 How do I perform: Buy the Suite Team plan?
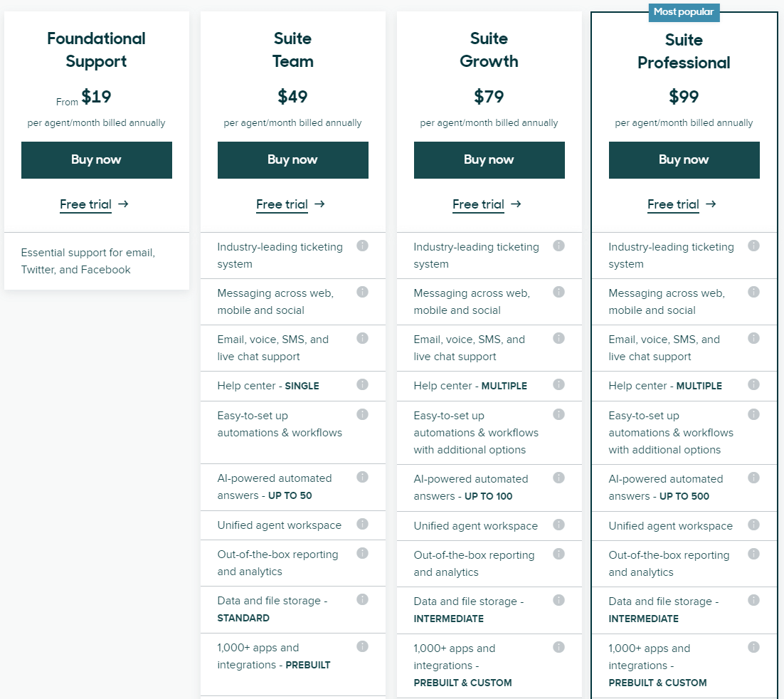tap(292, 160)
